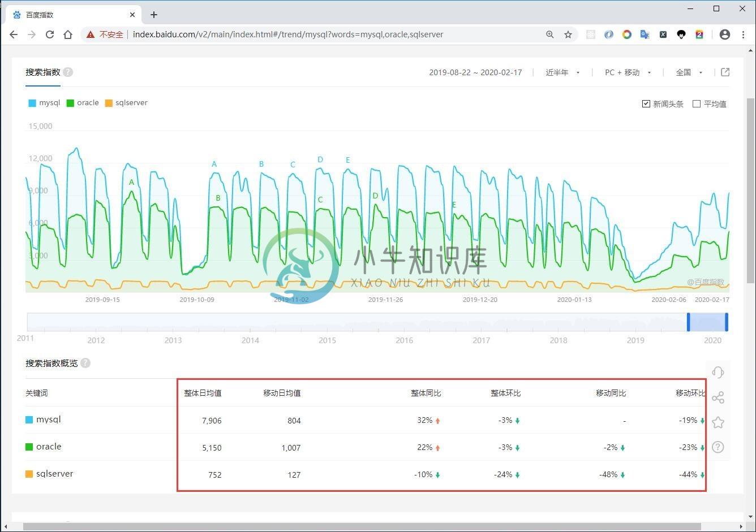Click the 2019-11-26 x-axis date label
This screenshot has height=532, width=756.
tap(385, 300)
